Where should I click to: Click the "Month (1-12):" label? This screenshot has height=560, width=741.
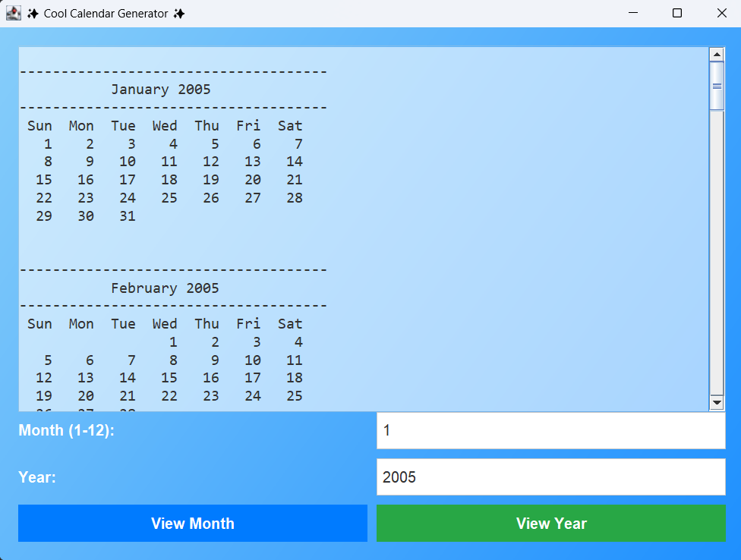66,430
